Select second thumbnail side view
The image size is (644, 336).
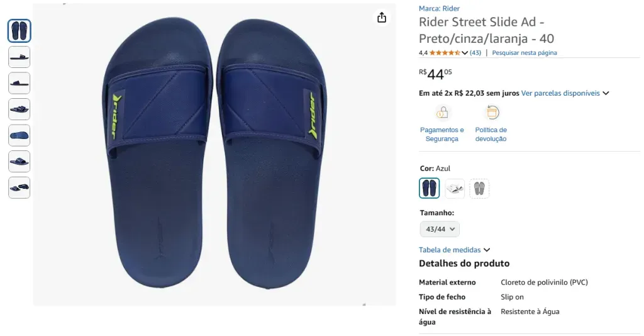pyautogui.click(x=19, y=57)
